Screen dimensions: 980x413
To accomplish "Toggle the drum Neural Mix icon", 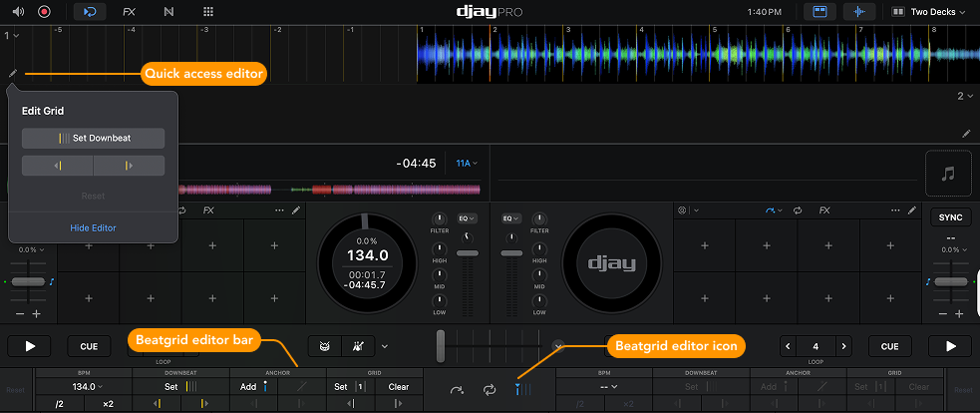I will pyautogui.click(x=325, y=346).
